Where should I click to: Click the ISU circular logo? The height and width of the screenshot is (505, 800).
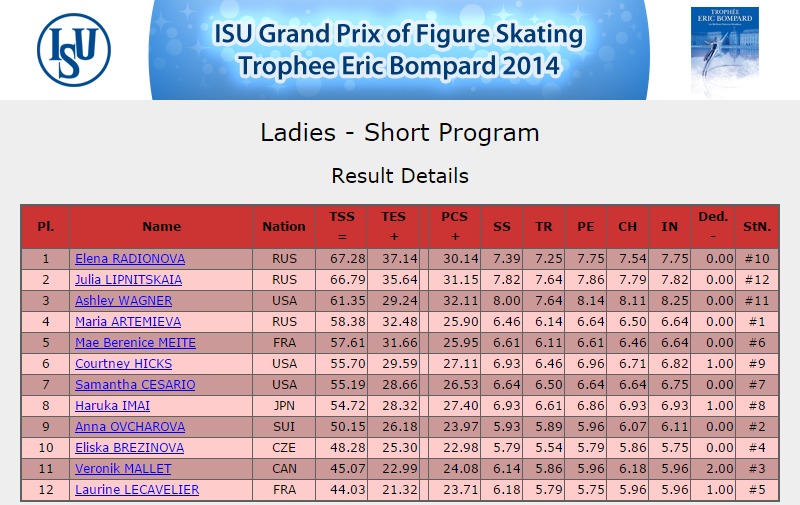[74, 50]
